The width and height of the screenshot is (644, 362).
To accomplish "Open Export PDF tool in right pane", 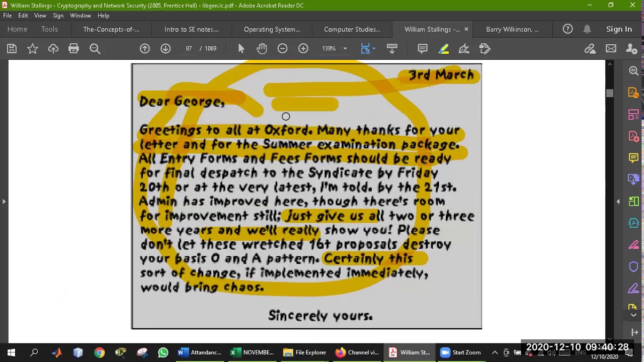I will (633, 93).
